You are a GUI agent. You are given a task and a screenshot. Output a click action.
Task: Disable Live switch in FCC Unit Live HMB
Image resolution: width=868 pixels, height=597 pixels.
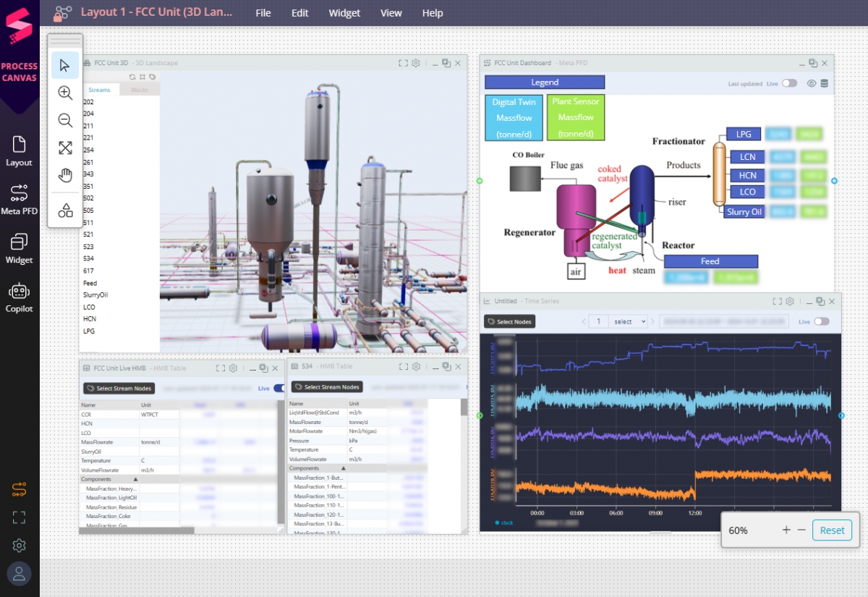[x=278, y=389]
